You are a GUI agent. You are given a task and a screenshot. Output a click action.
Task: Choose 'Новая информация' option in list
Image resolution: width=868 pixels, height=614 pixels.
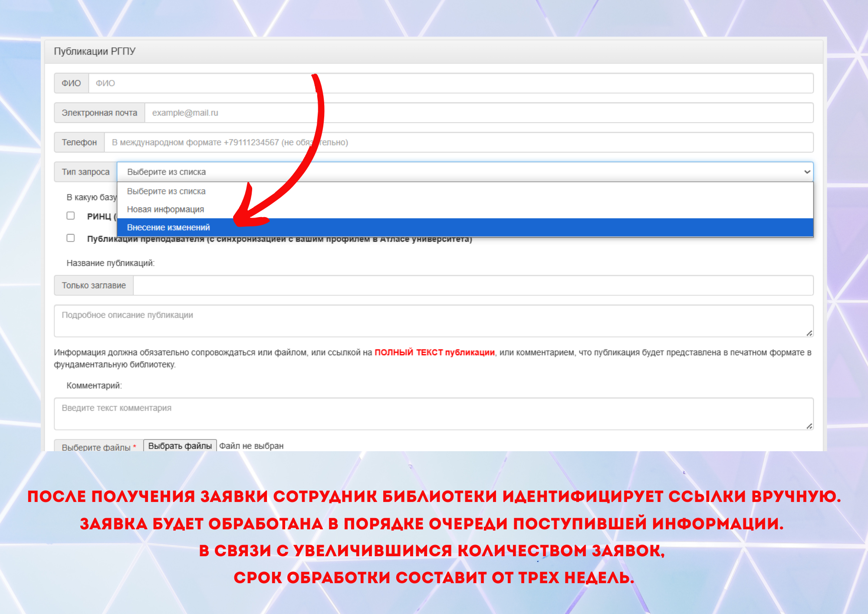165,209
